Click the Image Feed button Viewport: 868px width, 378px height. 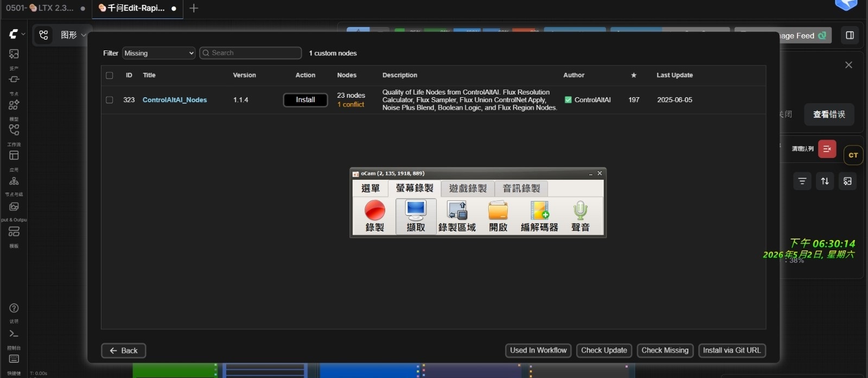click(x=802, y=35)
